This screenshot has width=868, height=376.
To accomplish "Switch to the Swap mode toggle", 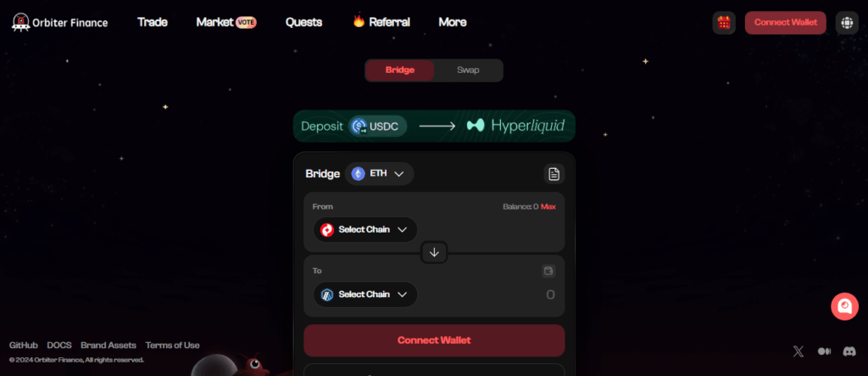I will point(468,70).
